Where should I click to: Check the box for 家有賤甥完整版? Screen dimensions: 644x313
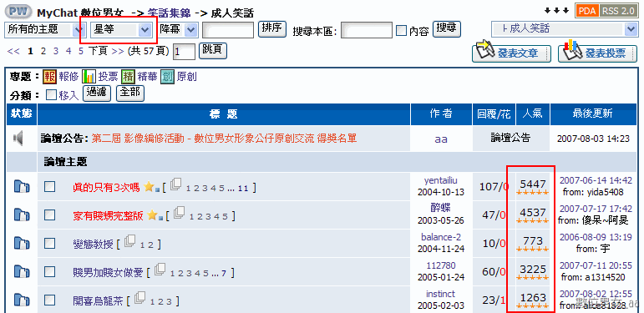49,215
